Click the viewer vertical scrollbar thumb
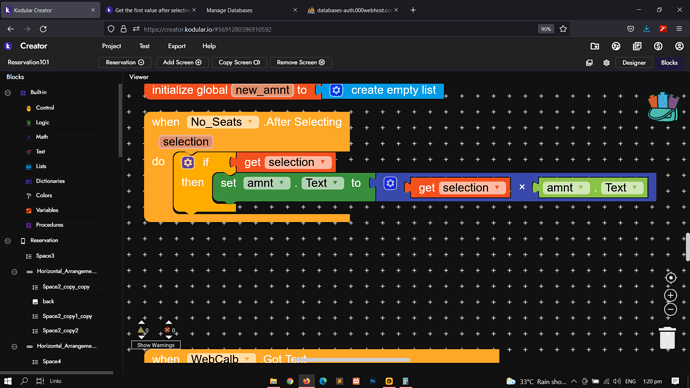Viewport: 690px width, 388px height. coord(687,246)
